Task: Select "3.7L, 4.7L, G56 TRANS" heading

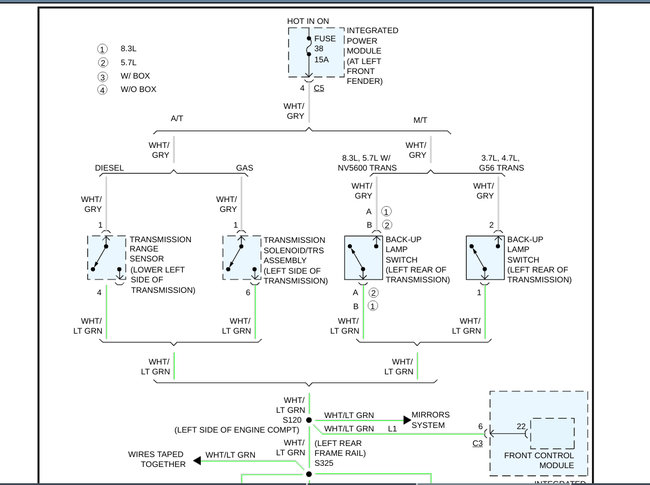Action: click(x=501, y=163)
